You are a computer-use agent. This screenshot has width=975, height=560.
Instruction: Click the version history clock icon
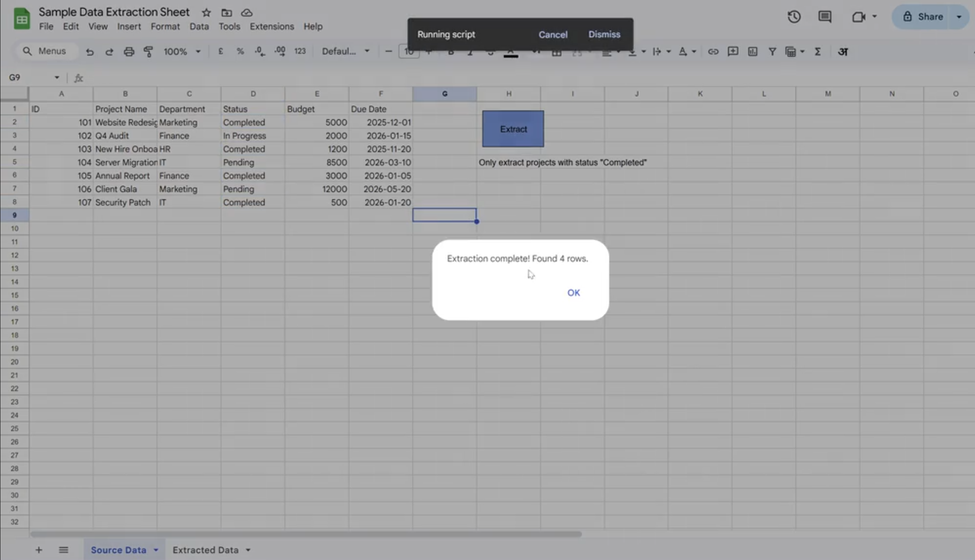coord(794,17)
